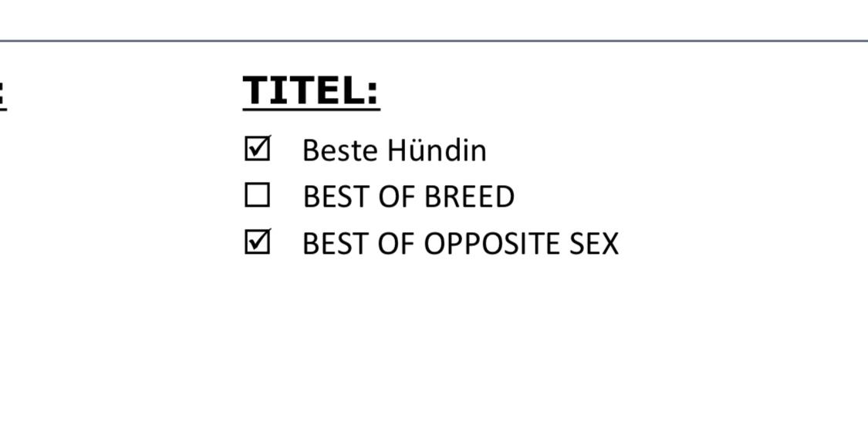Tick the BEST OF BREED checkbox
868x425 pixels.
coord(258,195)
